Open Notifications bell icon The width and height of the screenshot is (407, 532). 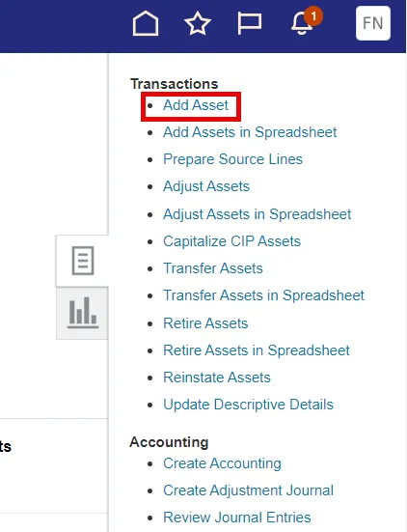coord(303,23)
